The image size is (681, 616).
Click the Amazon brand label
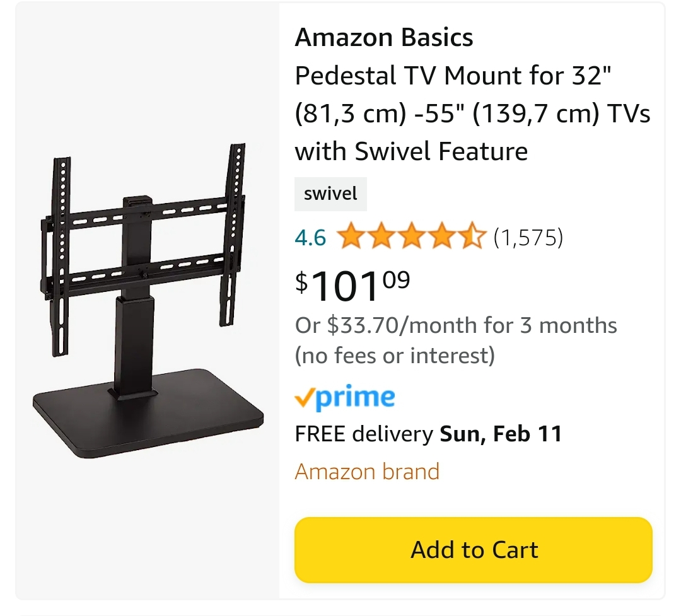367,472
